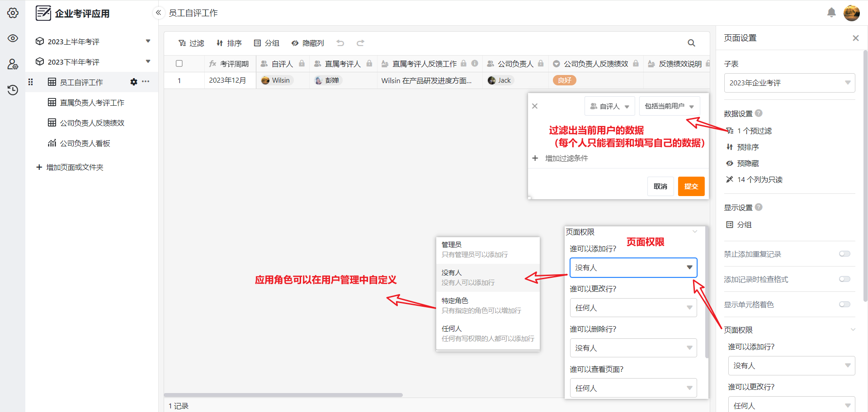Screen dimensions: 868x412
Task: Open the settings gear in left rail
Action: [13, 13]
